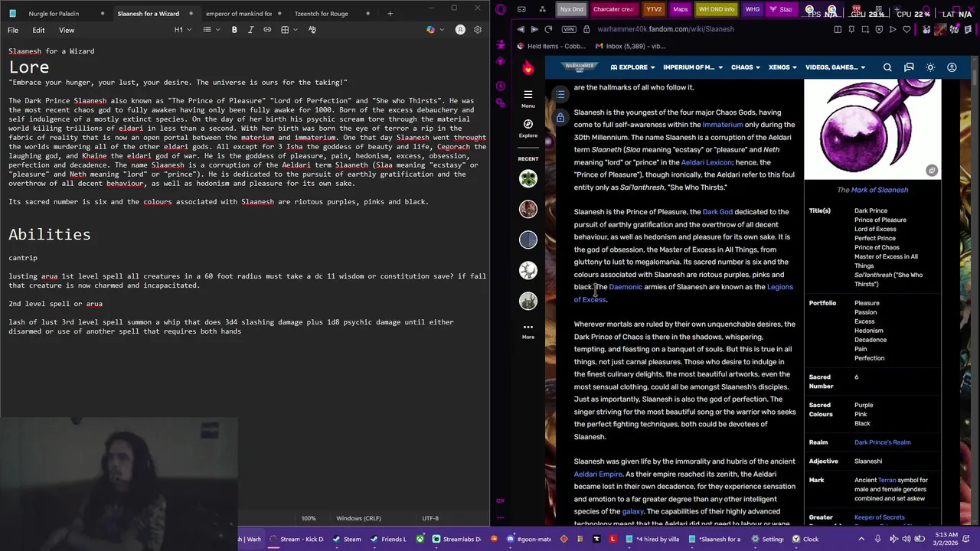This screenshot has height=551, width=980.
Task: Open Notepad settings gear
Action: point(478,30)
